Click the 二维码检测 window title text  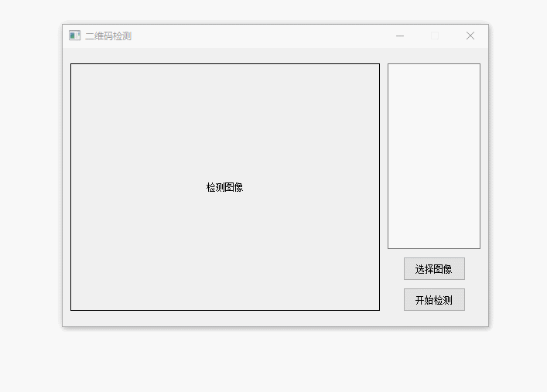pyautogui.click(x=108, y=36)
